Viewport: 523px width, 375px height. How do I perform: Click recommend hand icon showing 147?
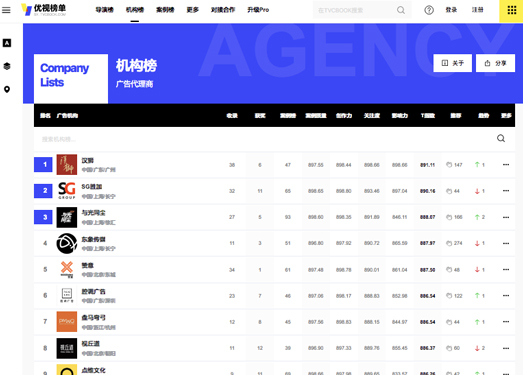pos(449,165)
